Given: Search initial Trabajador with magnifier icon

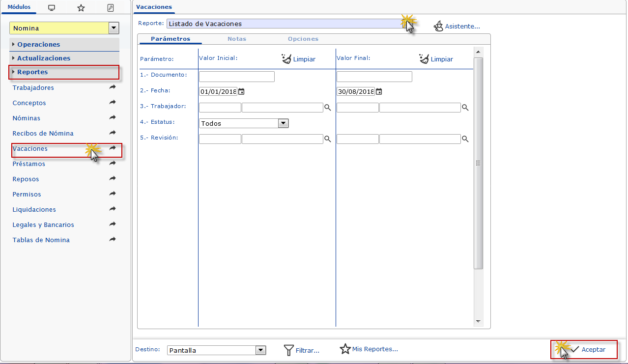Looking at the screenshot, I should coord(327,108).
